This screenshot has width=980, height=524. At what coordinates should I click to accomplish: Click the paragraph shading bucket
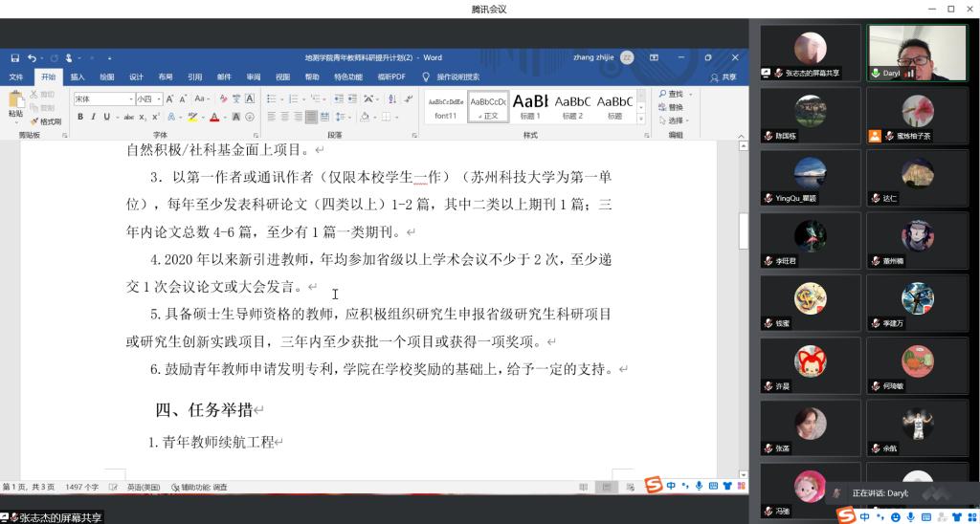[x=365, y=117]
